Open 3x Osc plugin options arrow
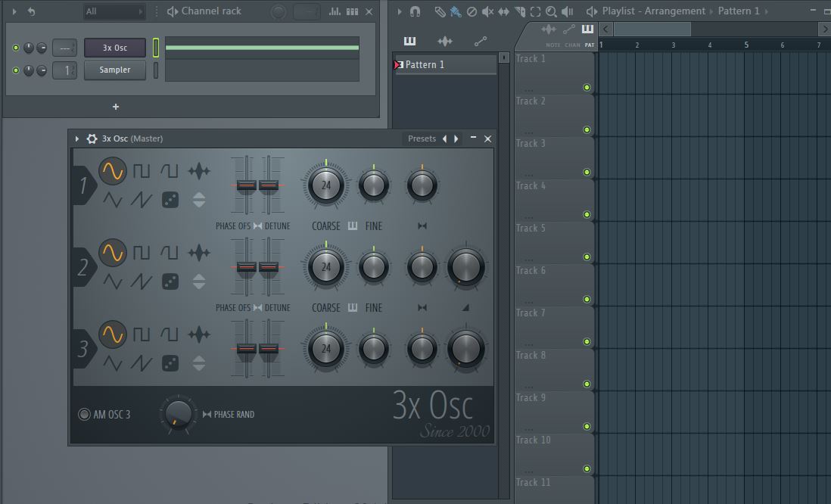Screen dimensions: 831x504 click(77, 138)
